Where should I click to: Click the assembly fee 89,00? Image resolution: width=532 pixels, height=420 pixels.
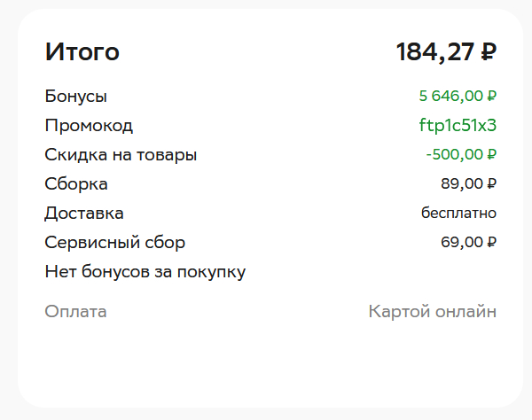[462, 183]
